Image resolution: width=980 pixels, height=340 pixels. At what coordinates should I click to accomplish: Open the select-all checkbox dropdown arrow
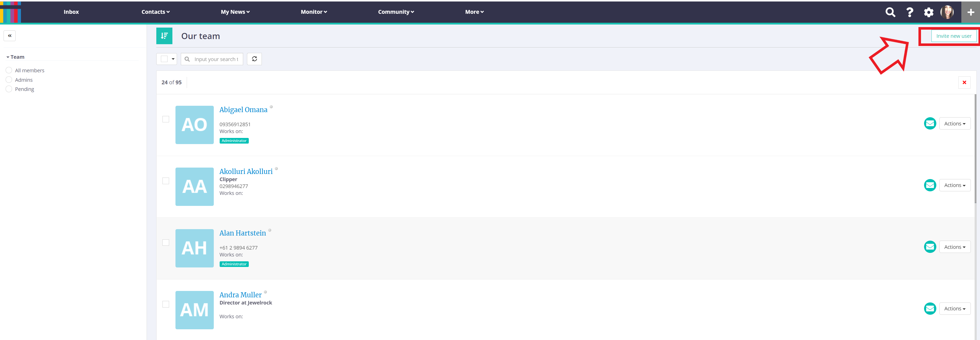(173, 59)
